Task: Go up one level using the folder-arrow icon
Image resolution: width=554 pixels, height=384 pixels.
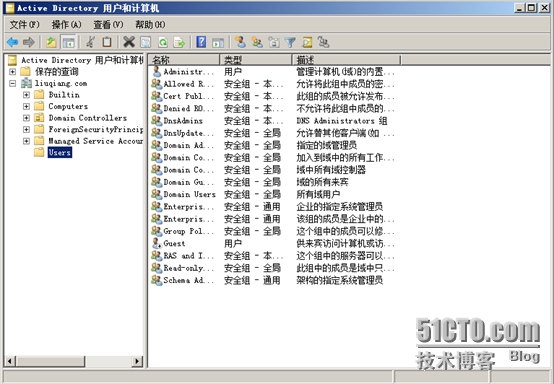Action: tap(52, 42)
